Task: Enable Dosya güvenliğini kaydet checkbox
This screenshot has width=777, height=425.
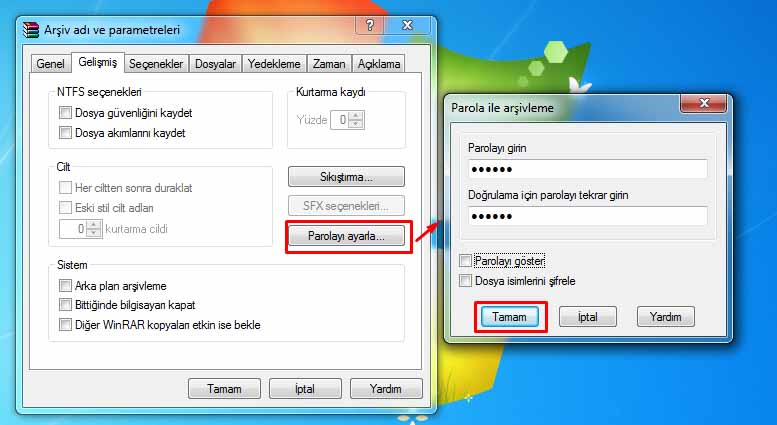Action: [65, 112]
